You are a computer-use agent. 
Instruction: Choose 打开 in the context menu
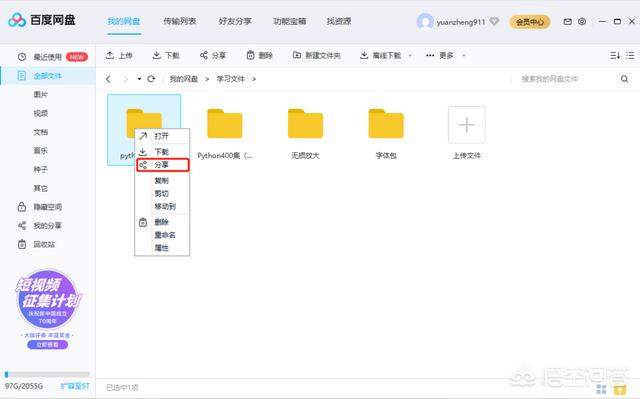(162, 136)
